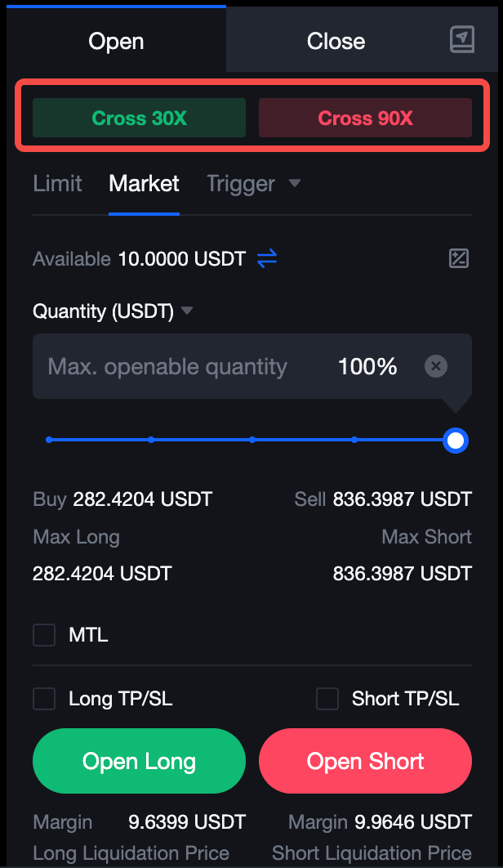Tick the Long TP/SL checkbox
Viewport: 503px width, 868px height.
click(x=44, y=699)
